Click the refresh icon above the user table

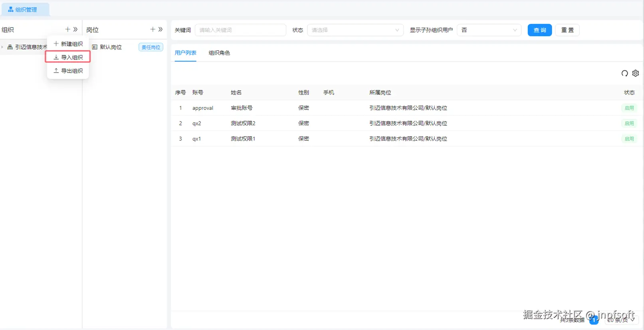click(x=625, y=73)
